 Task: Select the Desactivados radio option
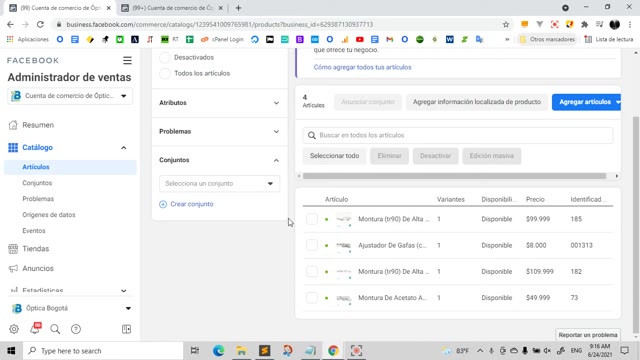point(165,58)
